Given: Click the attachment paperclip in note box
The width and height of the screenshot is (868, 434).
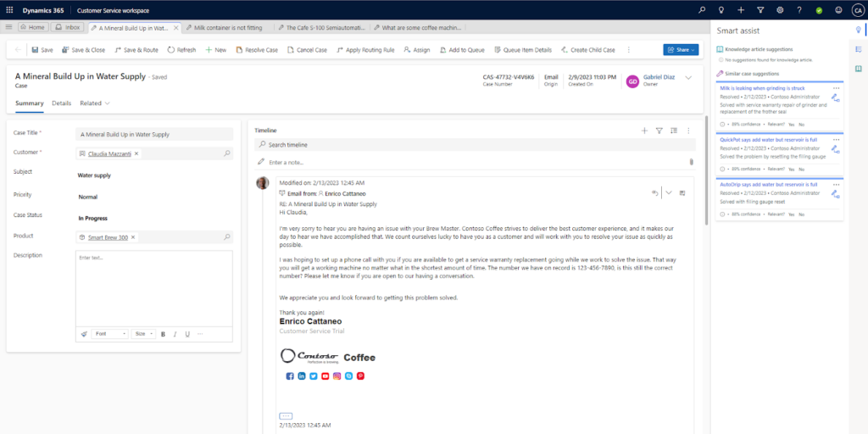Looking at the screenshot, I should tap(691, 162).
